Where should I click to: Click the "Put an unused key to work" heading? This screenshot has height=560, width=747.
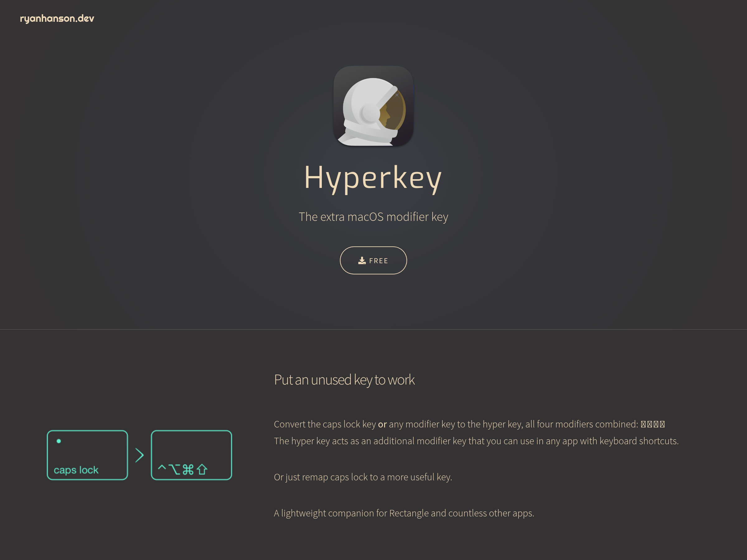tap(344, 380)
